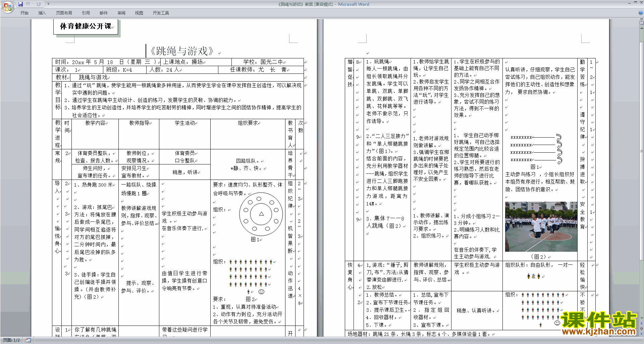644x344 pixels.
Task: Click the 上课地点: 操场 table cell
Action: [x=196, y=62]
